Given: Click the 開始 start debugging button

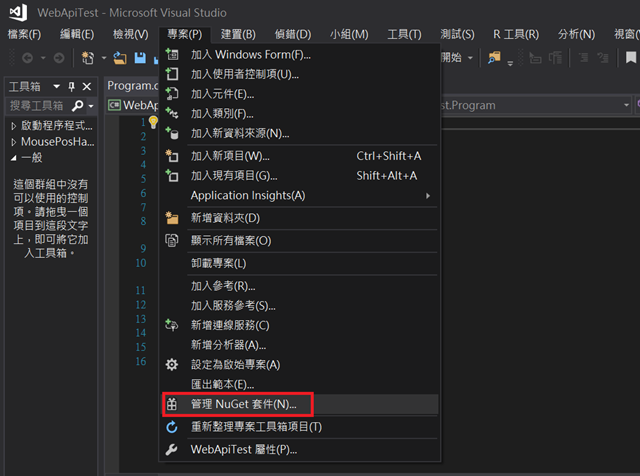Looking at the screenshot, I should [x=451, y=58].
